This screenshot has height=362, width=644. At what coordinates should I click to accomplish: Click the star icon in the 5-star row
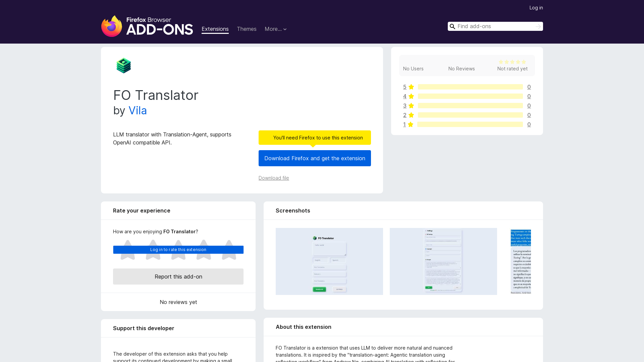point(411,87)
